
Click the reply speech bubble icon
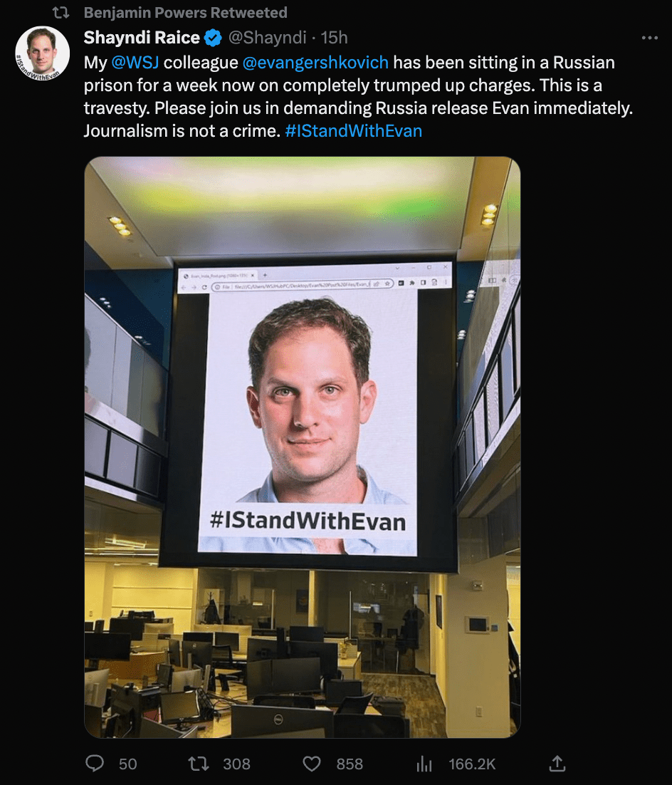pos(95,763)
